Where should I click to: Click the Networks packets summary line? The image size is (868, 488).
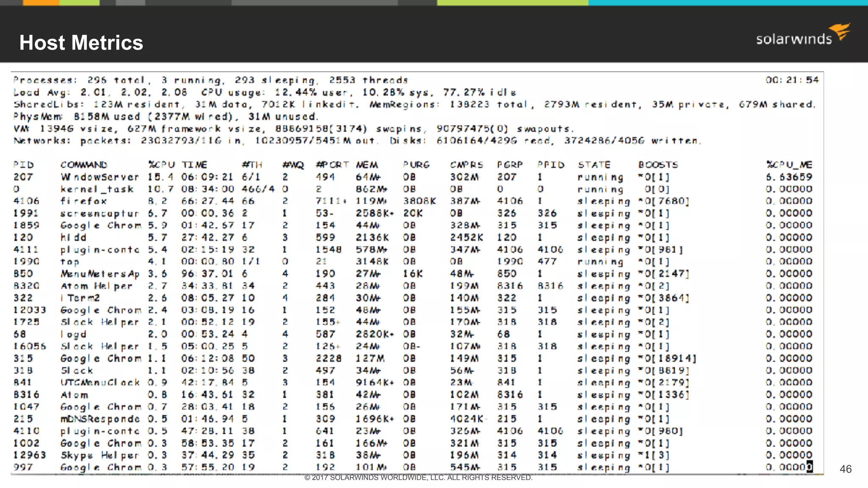(357, 141)
